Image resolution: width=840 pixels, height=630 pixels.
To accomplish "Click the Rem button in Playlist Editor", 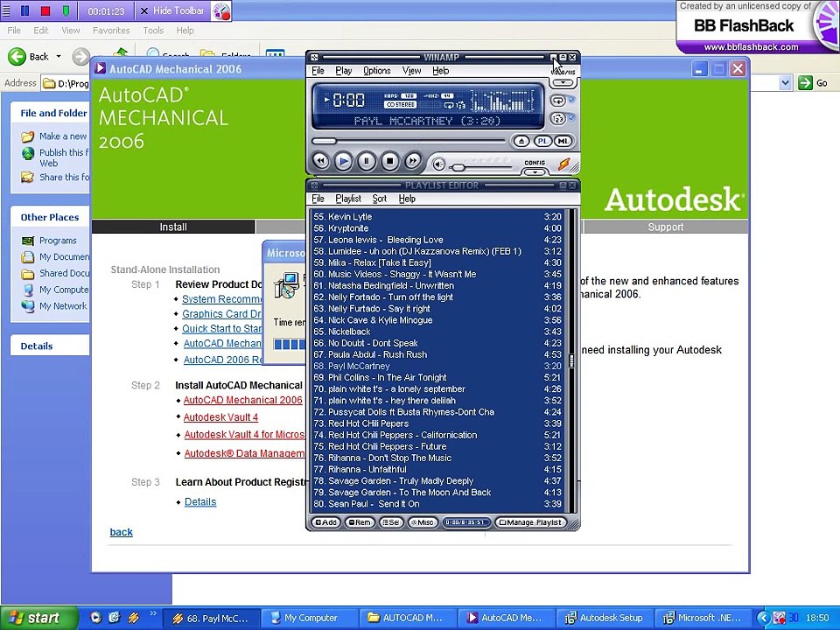I will (360, 522).
